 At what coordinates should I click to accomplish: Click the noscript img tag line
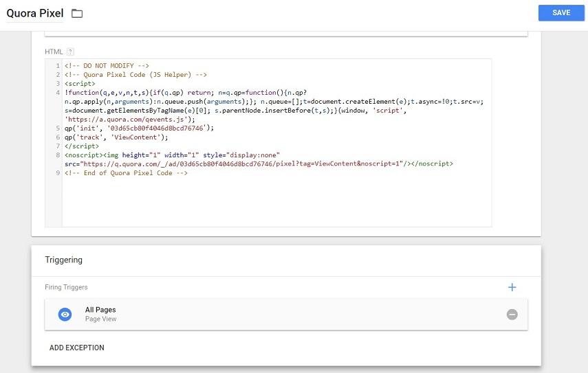pos(206,155)
